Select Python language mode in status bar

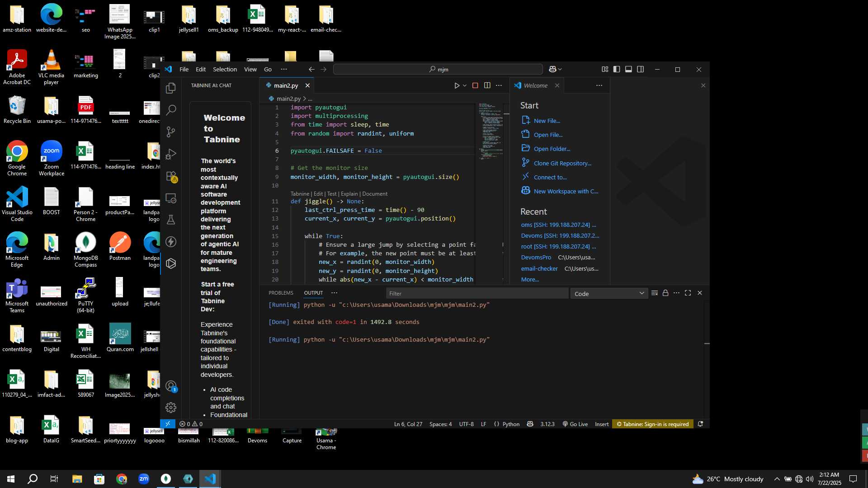(x=511, y=424)
